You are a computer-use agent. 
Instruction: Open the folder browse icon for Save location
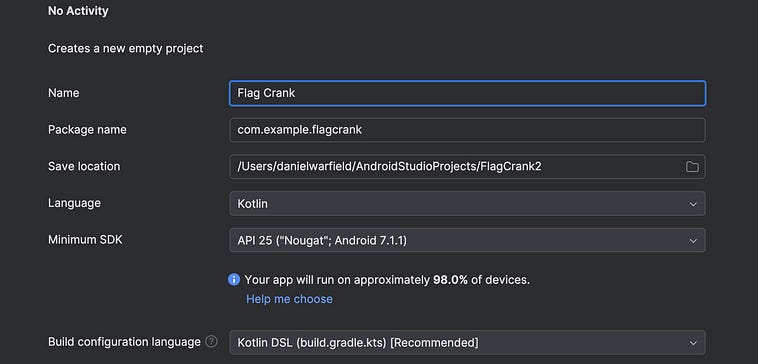[x=692, y=167]
